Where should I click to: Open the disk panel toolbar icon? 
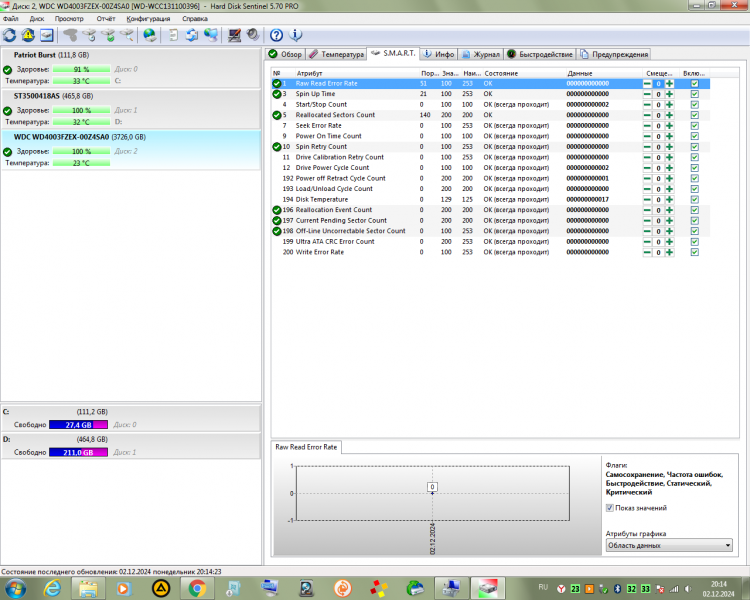pos(46,35)
